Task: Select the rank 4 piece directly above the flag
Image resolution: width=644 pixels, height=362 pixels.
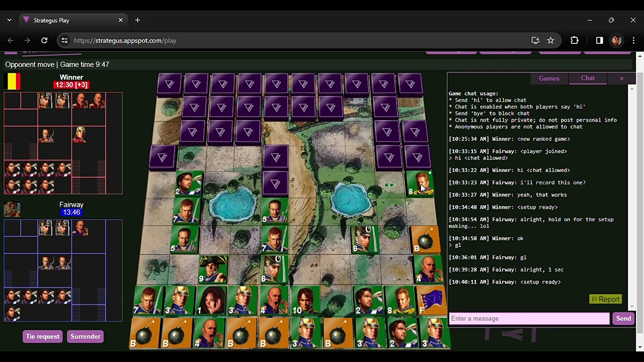Action: (429, 269)
